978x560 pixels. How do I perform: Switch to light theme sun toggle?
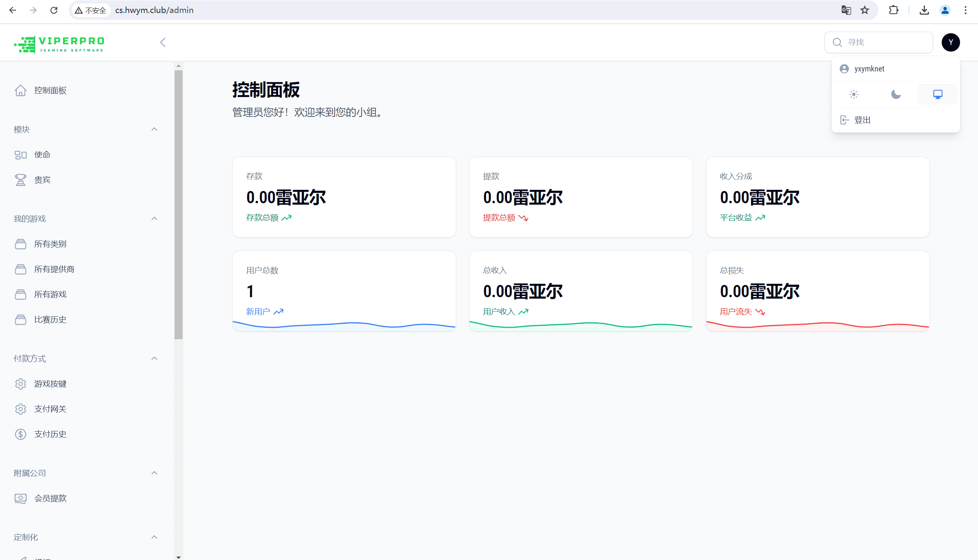(x=853, y=94)
